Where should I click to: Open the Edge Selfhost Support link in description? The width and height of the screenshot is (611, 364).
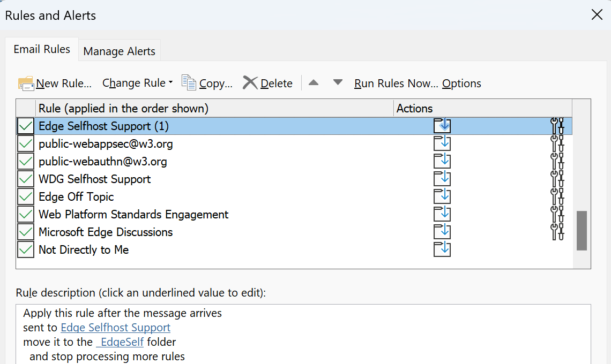point(115,328)
